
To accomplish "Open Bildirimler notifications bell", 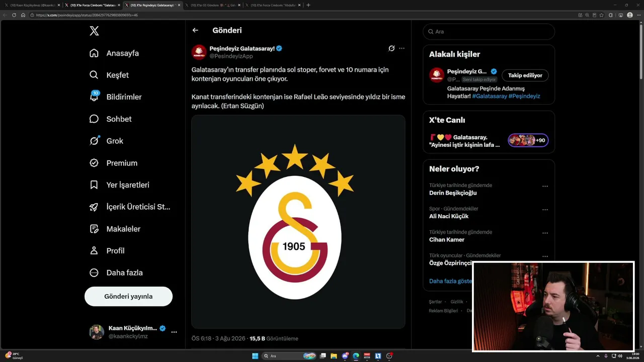I will [115, 97].
